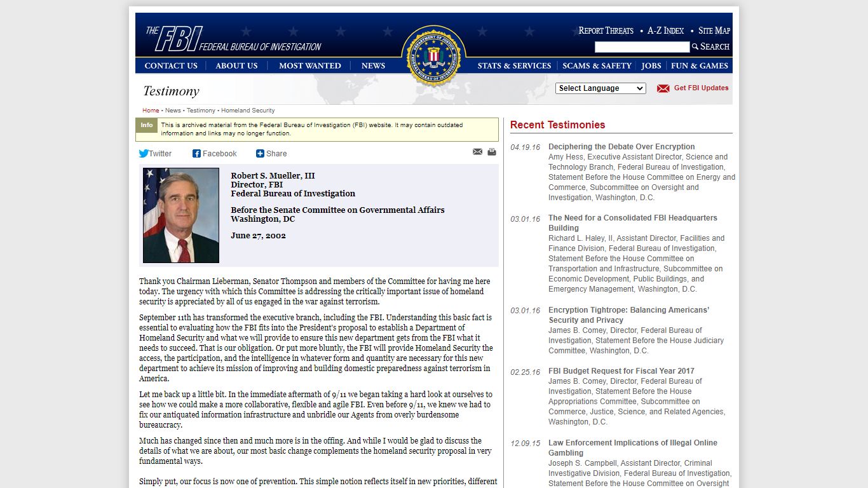Click the date 12.09.15

(525, 444)
